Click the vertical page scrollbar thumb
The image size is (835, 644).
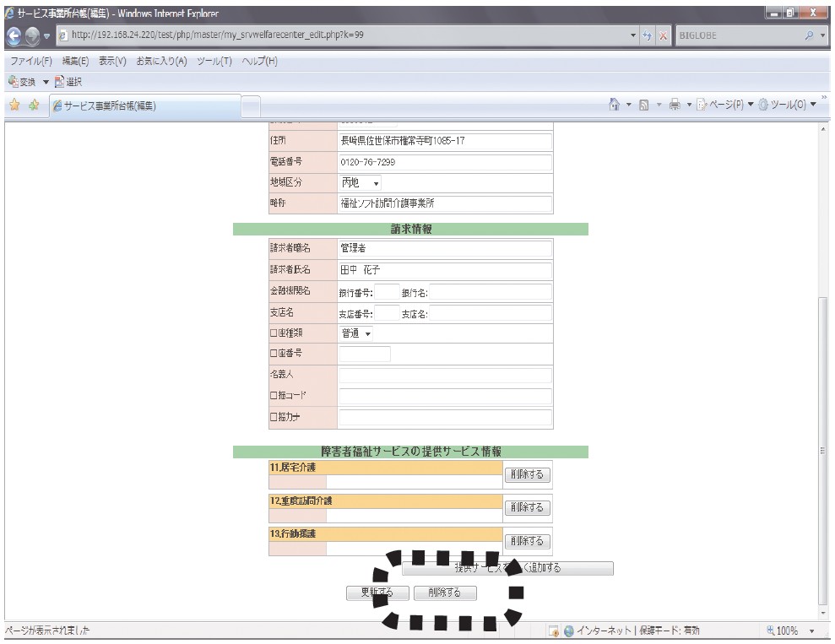pos(823,450)
